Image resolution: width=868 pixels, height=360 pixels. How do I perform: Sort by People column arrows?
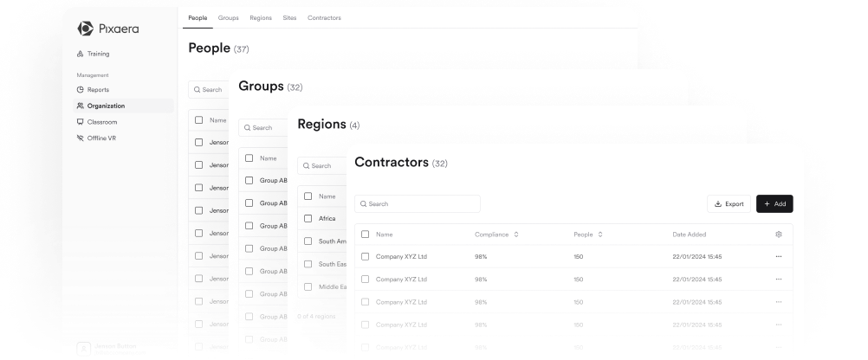600,235
